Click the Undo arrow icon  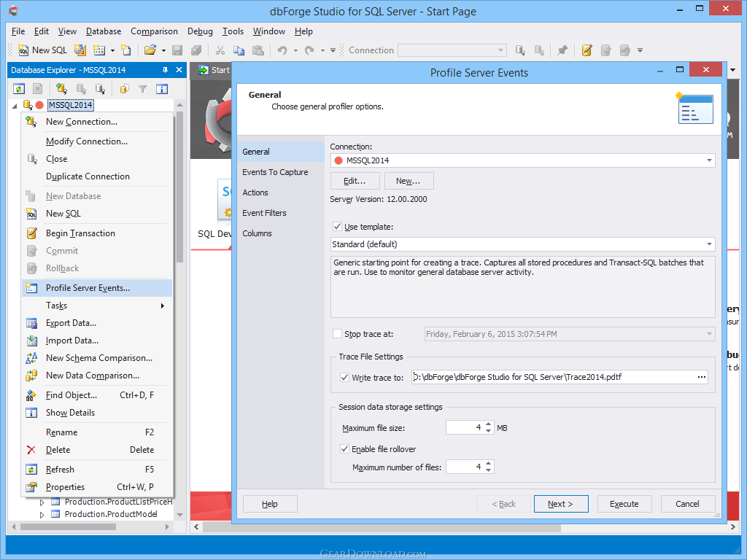[282, 50]
